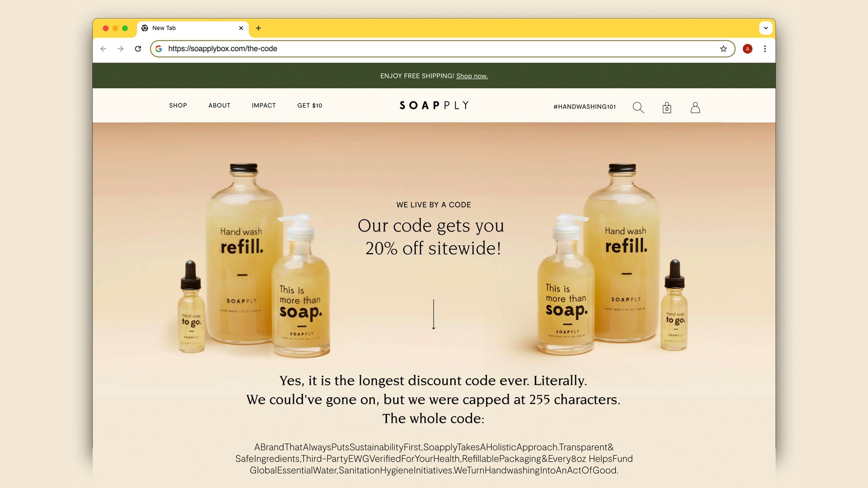The image size is (868, 488).
Task: Close the New Tab tab
Action: point(241,28)
